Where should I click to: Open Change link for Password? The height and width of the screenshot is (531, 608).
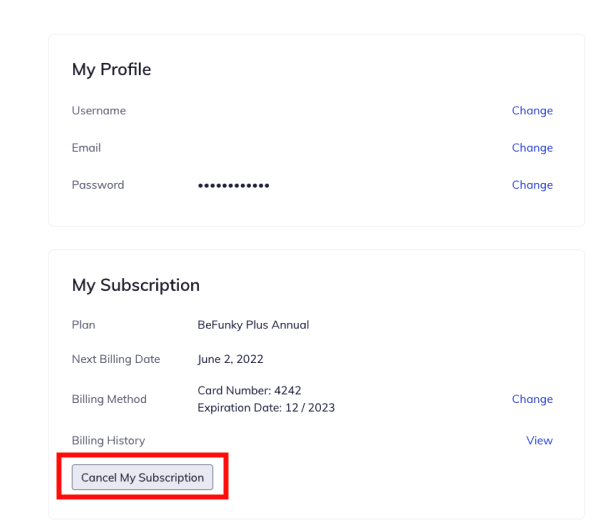click(532, 185)
